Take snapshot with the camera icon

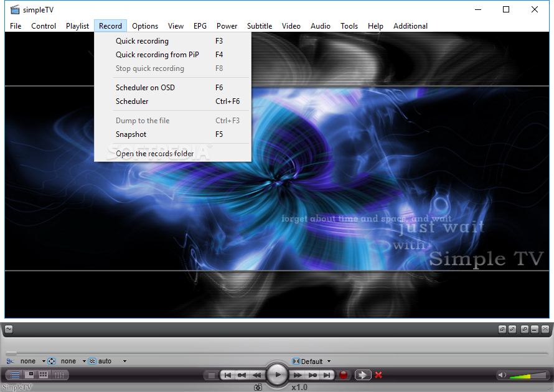coord(258,388)
